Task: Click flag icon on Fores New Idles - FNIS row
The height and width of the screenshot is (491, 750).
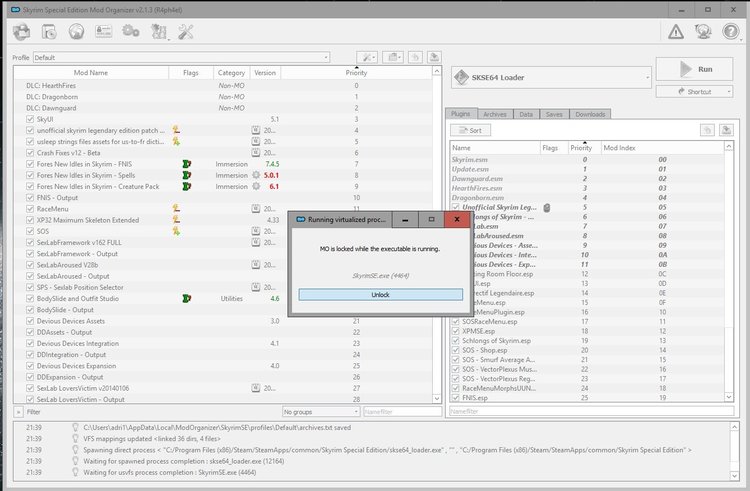Action: click(187, 164)
